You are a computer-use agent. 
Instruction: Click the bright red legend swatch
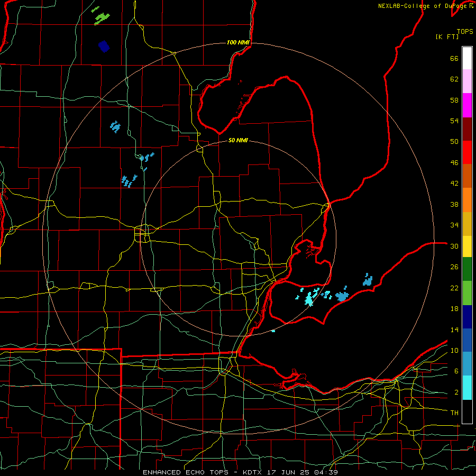coord(467,152)
